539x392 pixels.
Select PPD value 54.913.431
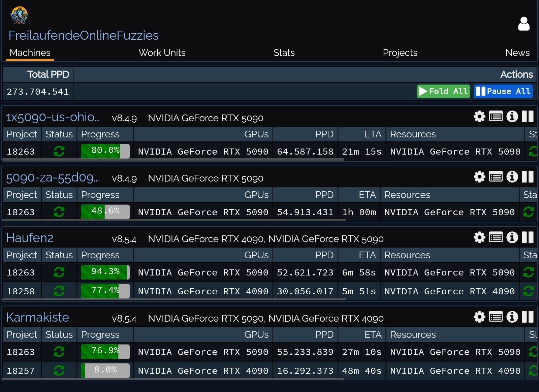[x=305, y=212]
